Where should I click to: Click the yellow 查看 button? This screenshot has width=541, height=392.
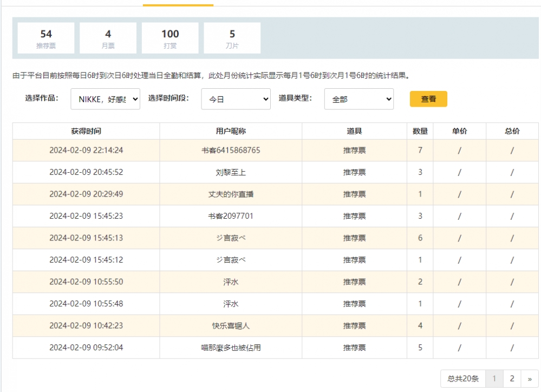[x=428, y=99]
